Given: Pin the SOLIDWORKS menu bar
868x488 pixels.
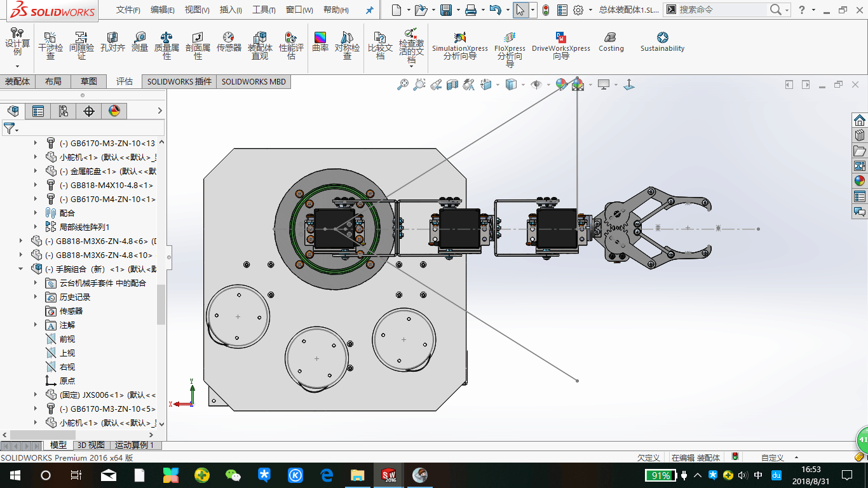Looking at the screenshot, I should pos(370,10).
